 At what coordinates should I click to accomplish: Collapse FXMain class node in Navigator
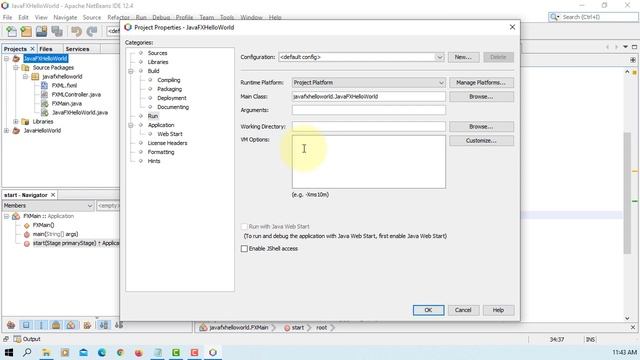tap(7, 216)
